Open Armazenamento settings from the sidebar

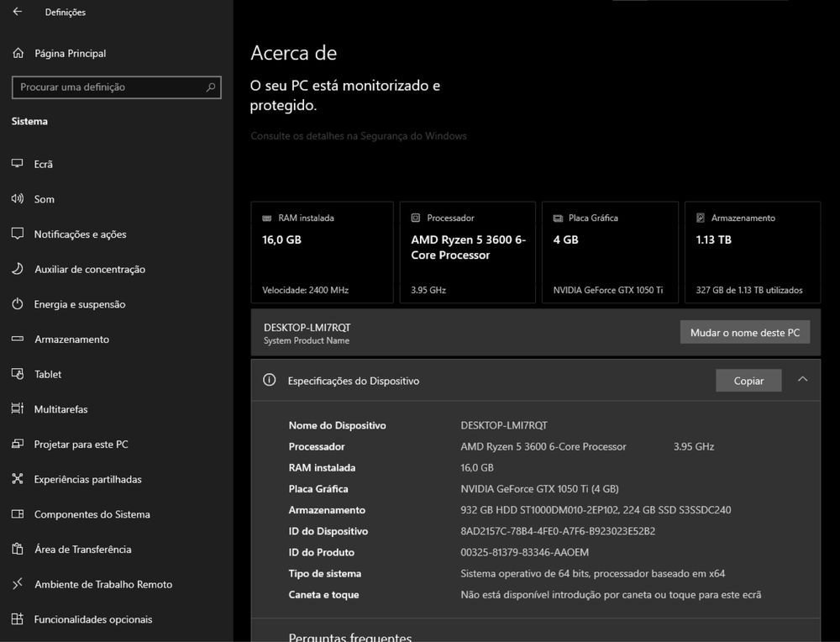pyautogui.click(x=71, y=339)
